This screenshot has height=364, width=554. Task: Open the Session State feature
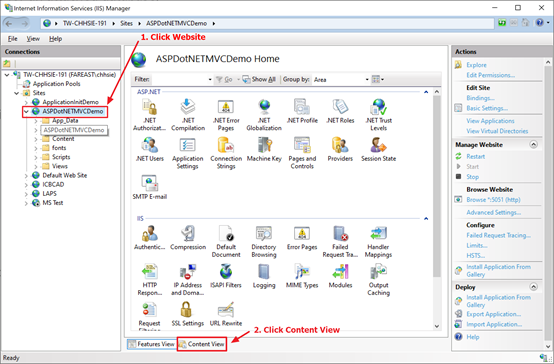point(378,149)
